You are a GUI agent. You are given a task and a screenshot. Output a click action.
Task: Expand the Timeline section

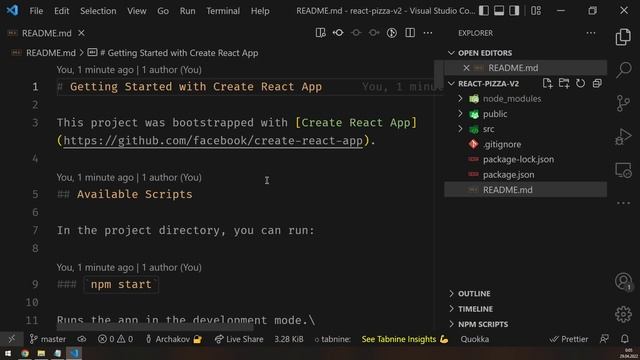pos(451,309)
